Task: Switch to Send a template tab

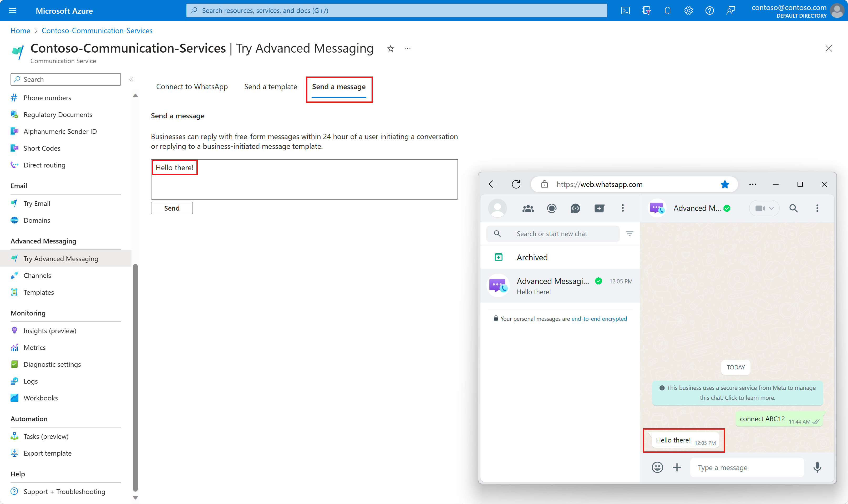Action: pos(270,86)
